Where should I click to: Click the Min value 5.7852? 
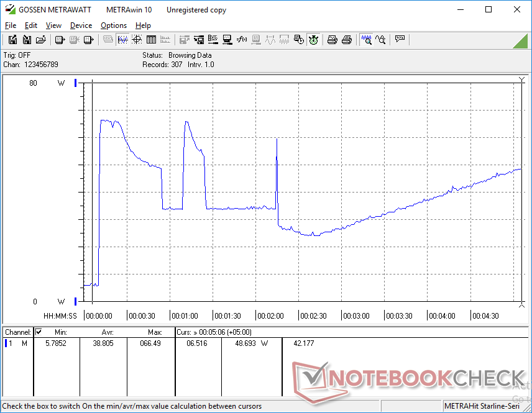(x=56, y=343)
